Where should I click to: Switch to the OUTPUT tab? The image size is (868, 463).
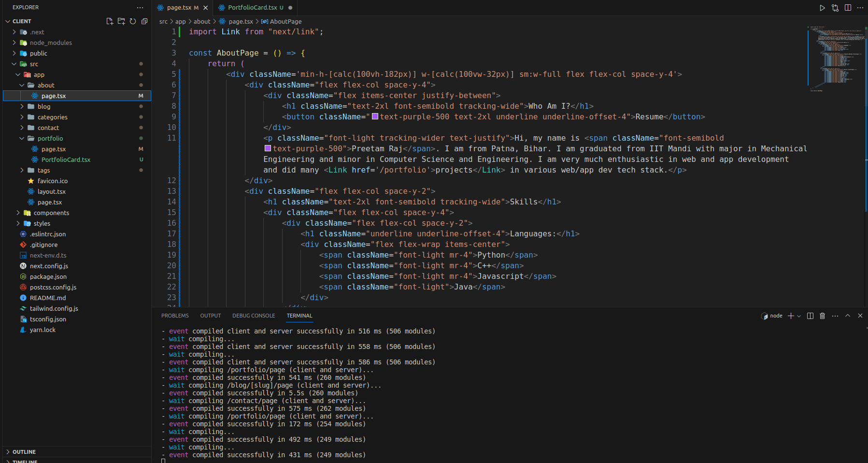coord(211,316)
